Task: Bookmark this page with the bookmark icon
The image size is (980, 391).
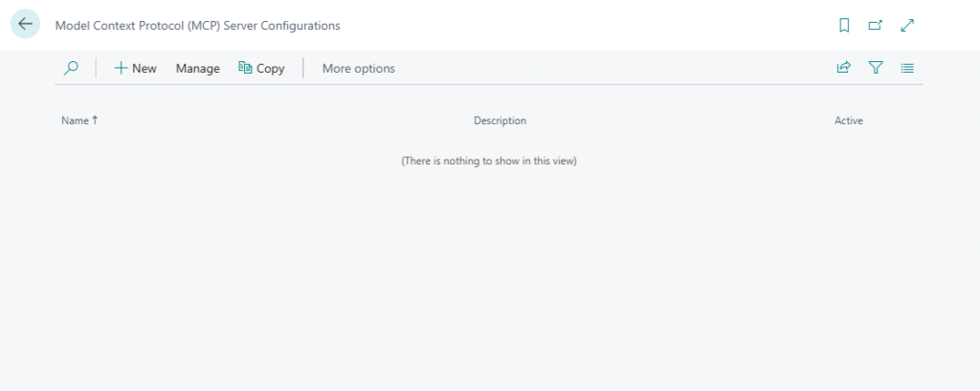Action: coord(844,26)
